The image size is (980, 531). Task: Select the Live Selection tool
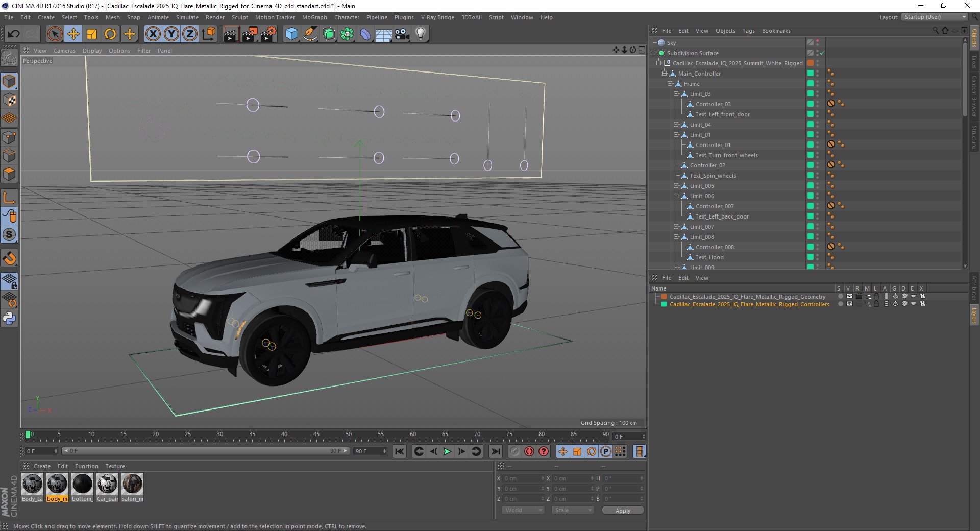55,34
